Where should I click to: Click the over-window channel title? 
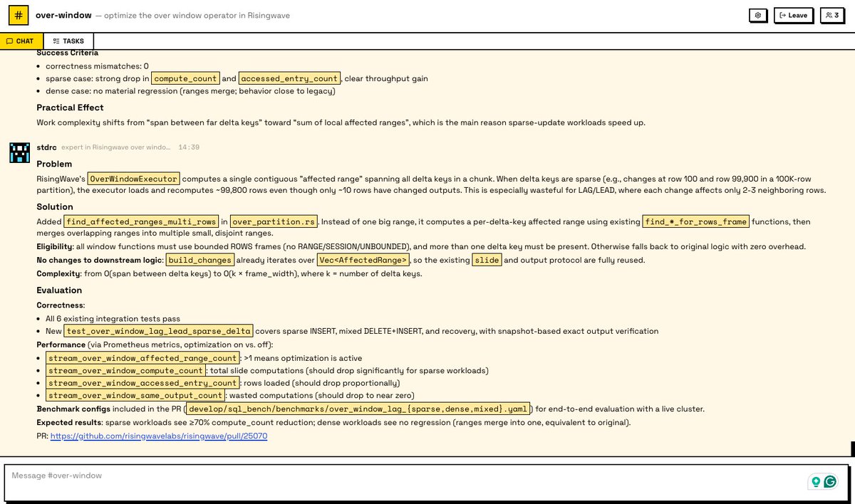(x=63, y=15)
